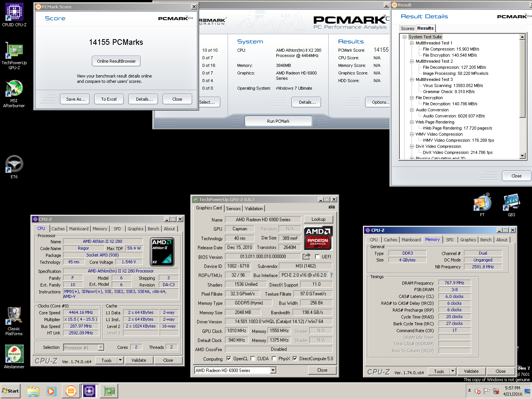Viewport: 532px width, 399px height.
Task: Open the GB3 desktop shortcut
Action: pyautogui.click(x=511, y=204)
